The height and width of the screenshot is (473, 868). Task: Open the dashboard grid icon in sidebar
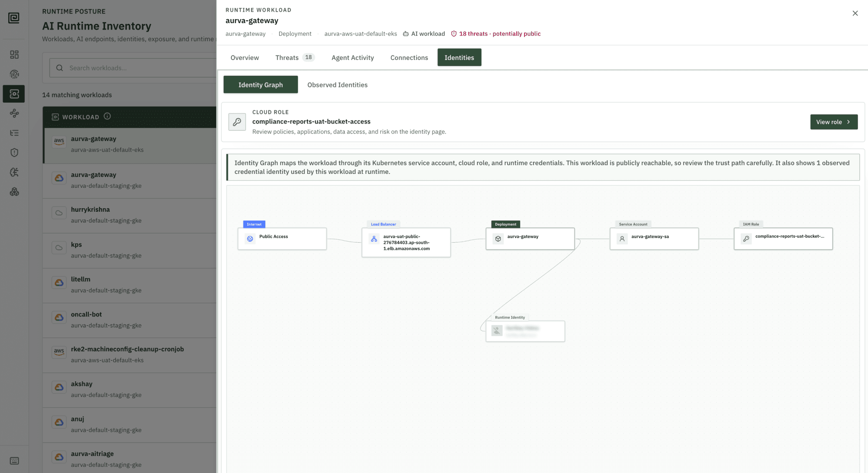tap(14, 54)
